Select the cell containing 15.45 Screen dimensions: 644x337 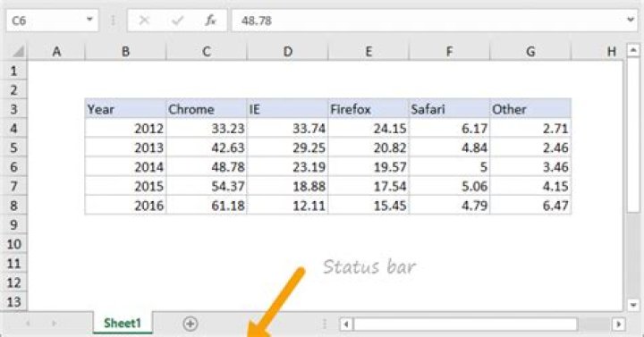(369, 206)
